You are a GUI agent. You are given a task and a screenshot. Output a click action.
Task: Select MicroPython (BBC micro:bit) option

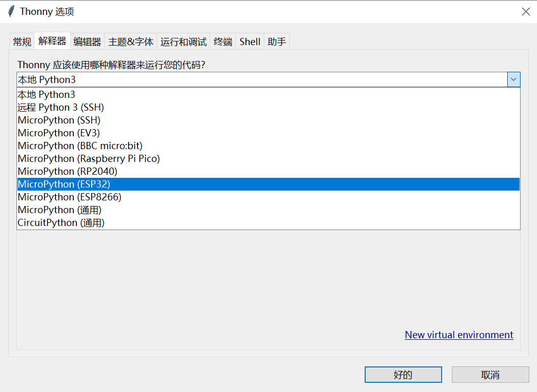click(x=269, y=146)
